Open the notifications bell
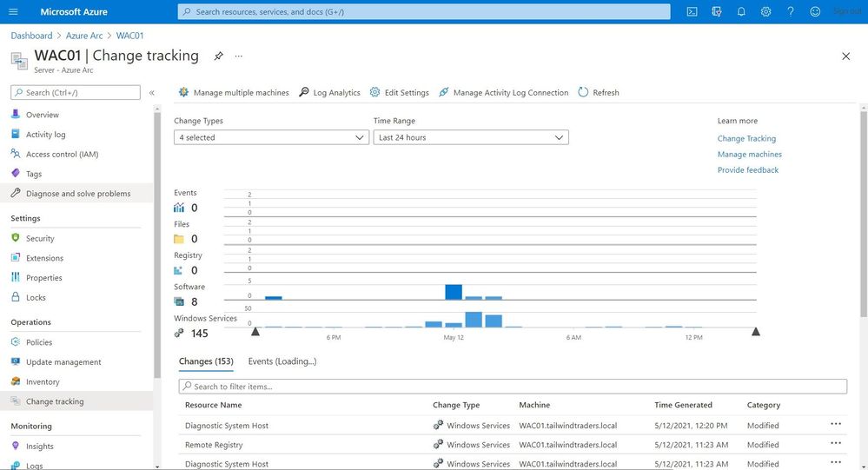The height and width of the screenshot is (470, 868). point(741,11)
